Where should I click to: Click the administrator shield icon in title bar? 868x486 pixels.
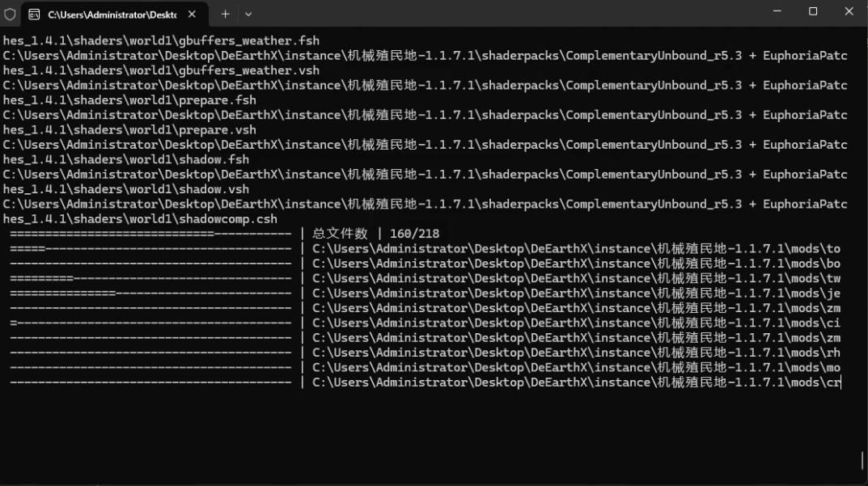point(10,14)
